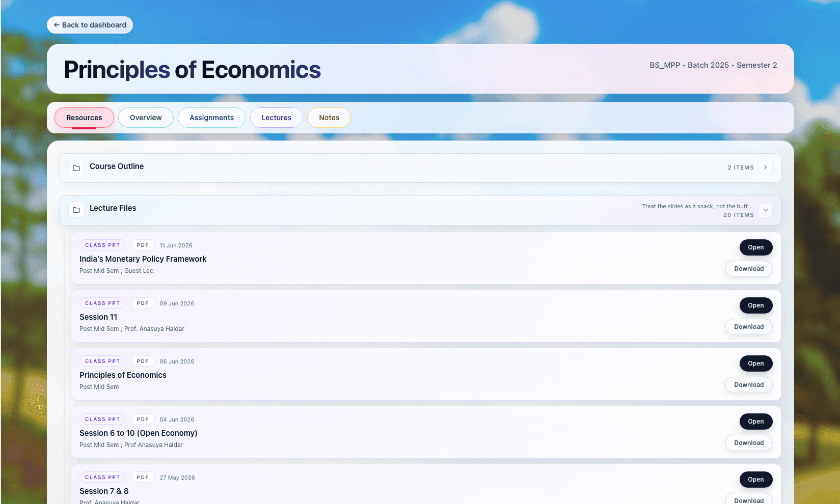Click "Post Mid Sem ; Prof. Anasuya Haldar" text
Viewport: 840px width, 504px height.
pyautogui.click(x=132, y=329)
